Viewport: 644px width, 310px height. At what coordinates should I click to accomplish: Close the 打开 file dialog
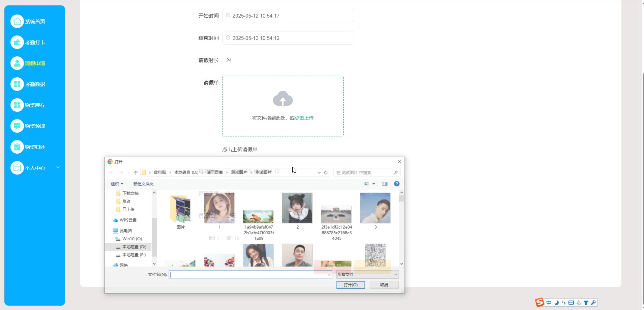pos(399,162)
